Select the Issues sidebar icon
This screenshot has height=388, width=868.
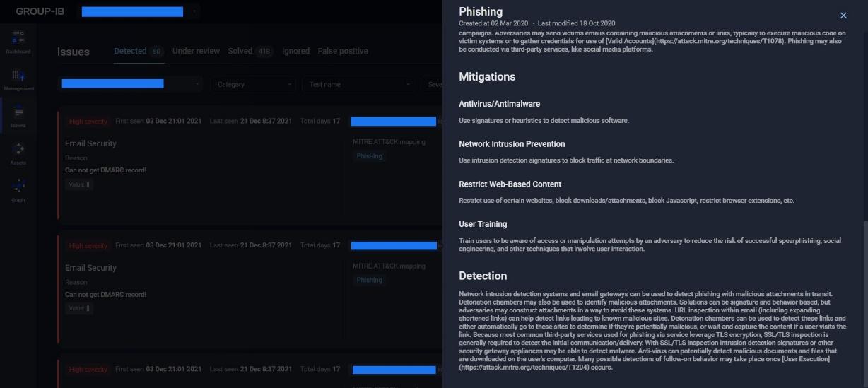[x=18, y=116]
